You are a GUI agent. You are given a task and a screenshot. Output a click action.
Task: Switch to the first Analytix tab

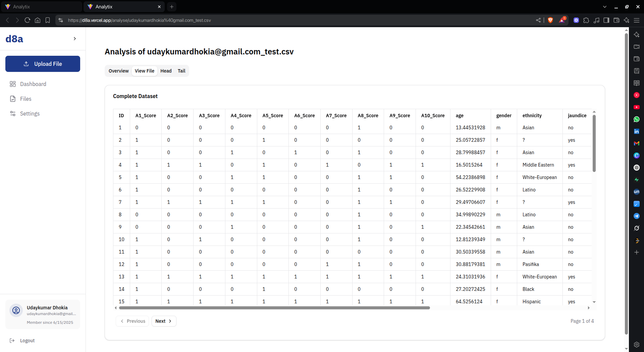click(x=42, y=7)
